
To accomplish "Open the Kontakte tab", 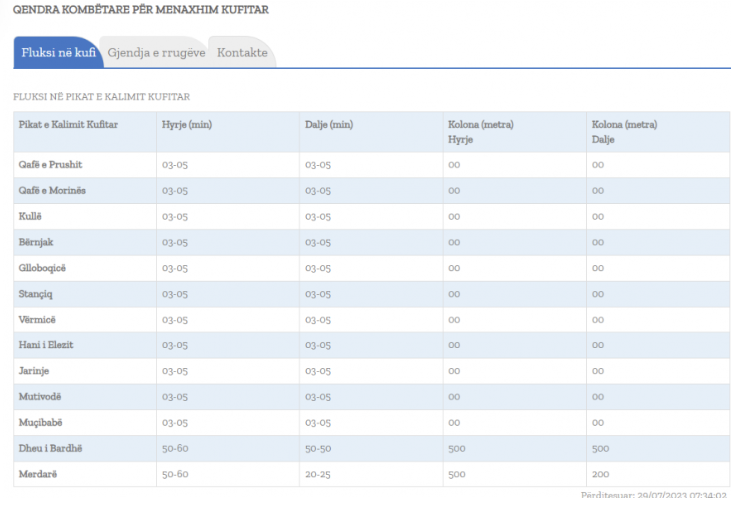I will click(242, 52).
